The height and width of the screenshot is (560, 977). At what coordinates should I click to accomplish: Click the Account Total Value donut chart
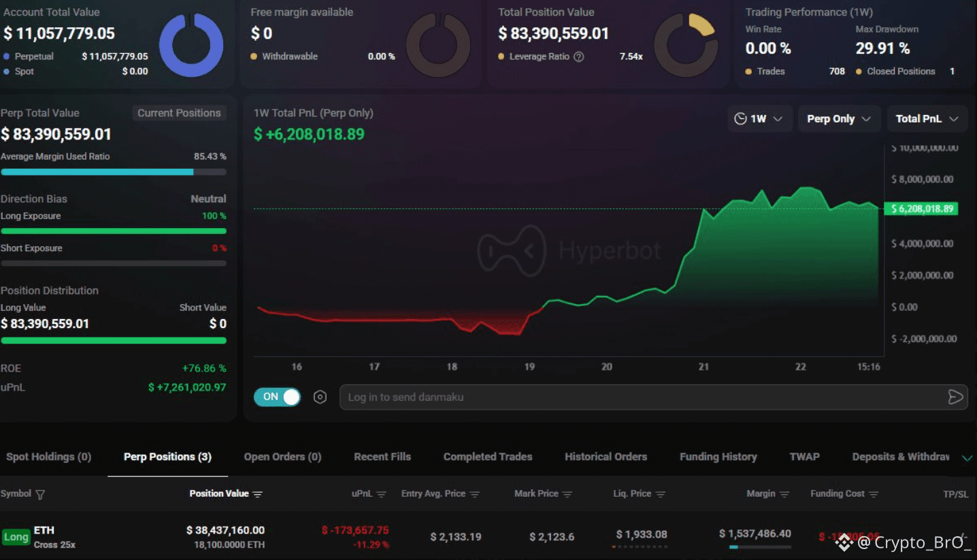[x=191, y=46]
